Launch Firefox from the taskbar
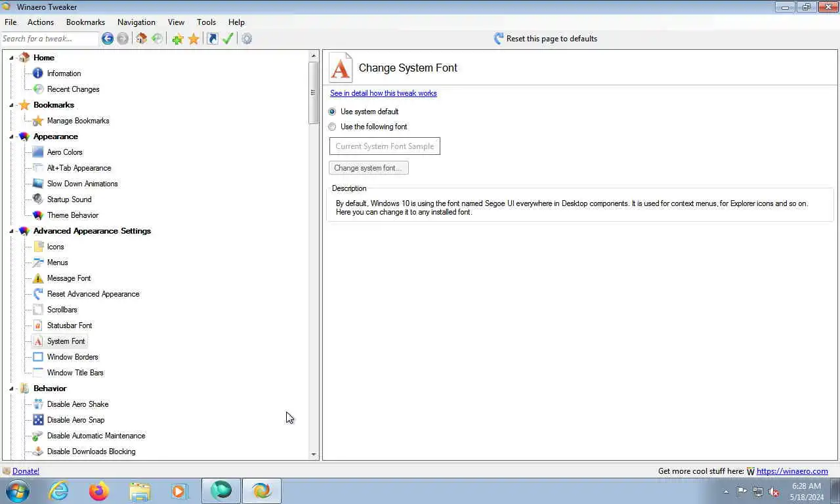The width and height of the screenshot is (840, 504). pyautogui.click(x=99, y=491)
